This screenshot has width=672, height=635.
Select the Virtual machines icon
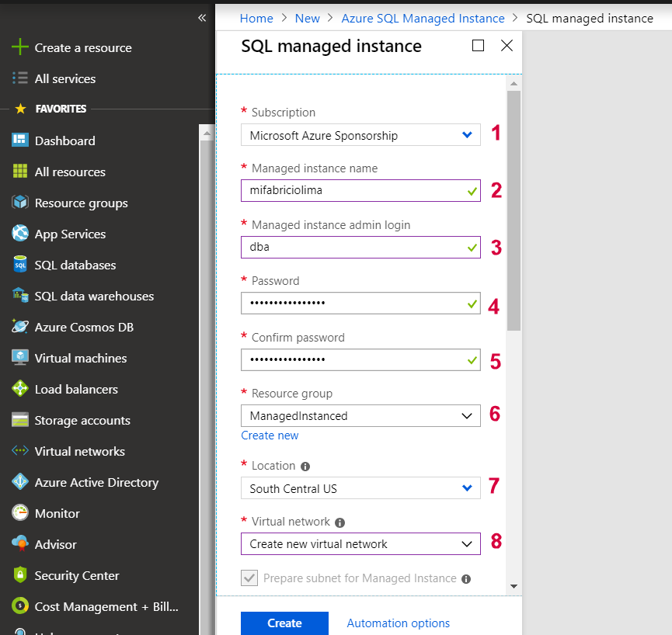click(x=20, y=358)
